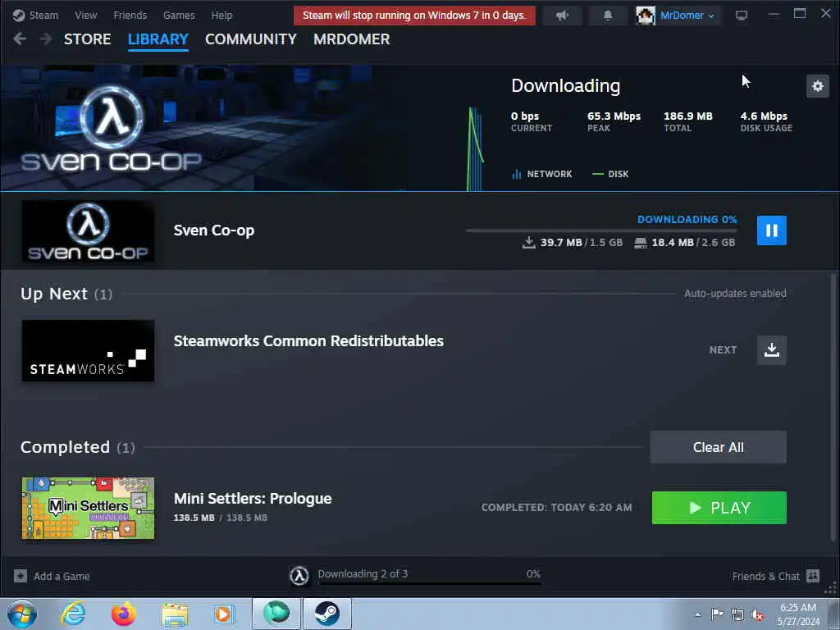Switch to the STORE tab
The height and width of the screenshot is (630, 840).
point(87,39)
